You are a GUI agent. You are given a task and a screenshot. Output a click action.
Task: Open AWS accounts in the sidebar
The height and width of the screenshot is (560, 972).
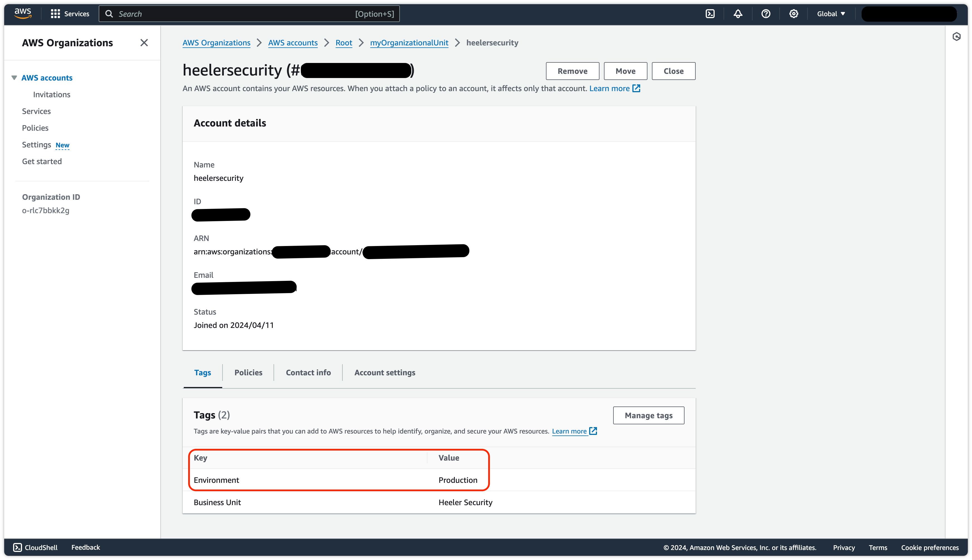47,78
